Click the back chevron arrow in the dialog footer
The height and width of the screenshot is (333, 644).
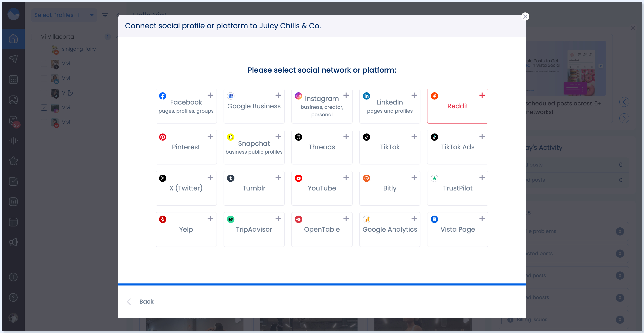pos(129,302)
